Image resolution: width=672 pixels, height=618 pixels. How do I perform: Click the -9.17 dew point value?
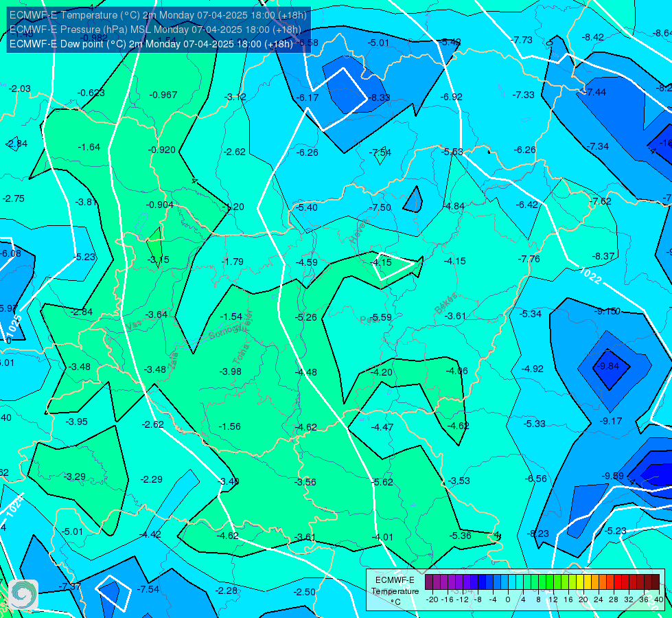610,421
